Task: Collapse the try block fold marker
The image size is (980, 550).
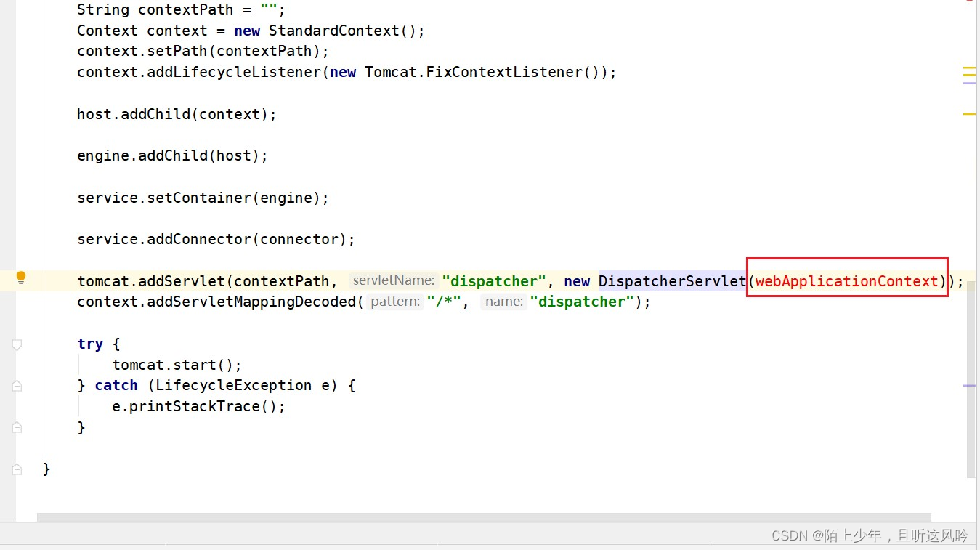Action: (x=17, y=344)
